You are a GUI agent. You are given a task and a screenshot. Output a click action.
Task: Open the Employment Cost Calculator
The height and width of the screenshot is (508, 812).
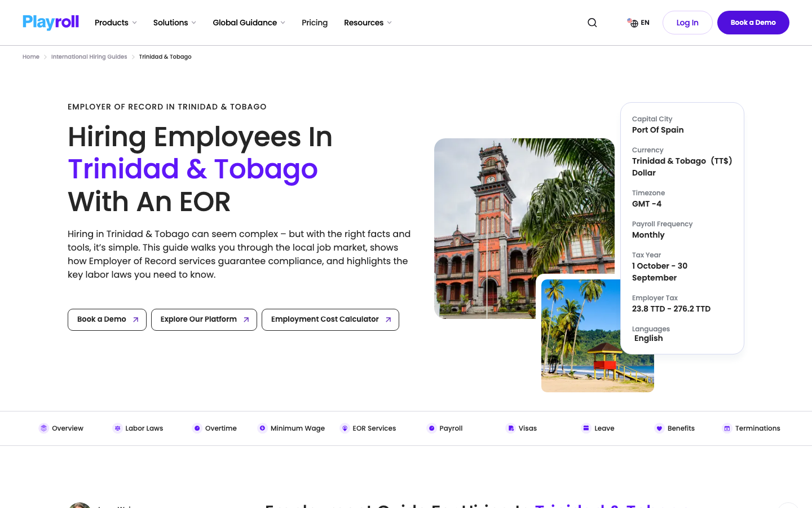tap(330, 319)
